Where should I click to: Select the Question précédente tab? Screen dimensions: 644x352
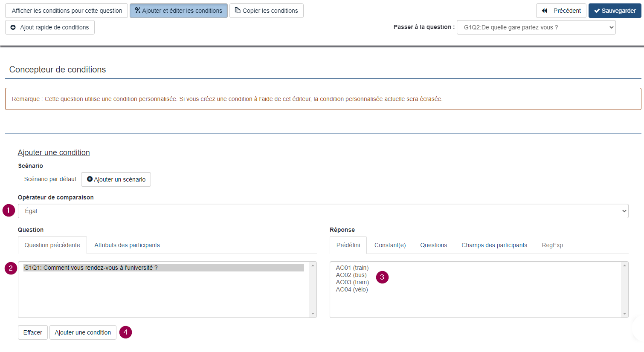pos(52,245)
